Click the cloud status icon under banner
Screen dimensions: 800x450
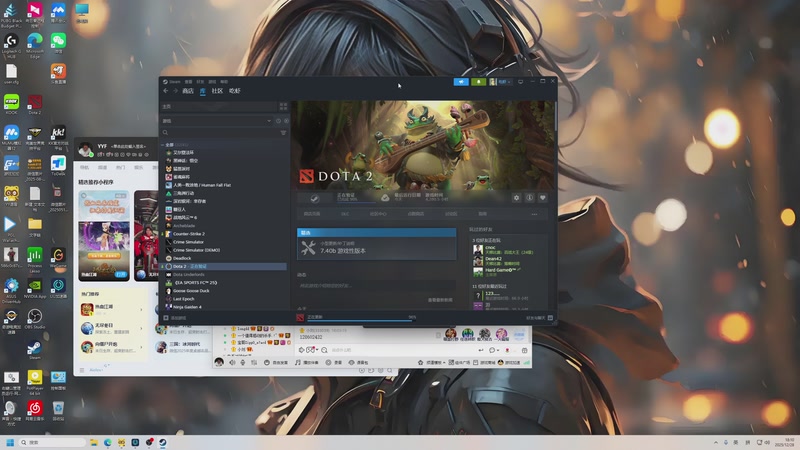(385, 197)
